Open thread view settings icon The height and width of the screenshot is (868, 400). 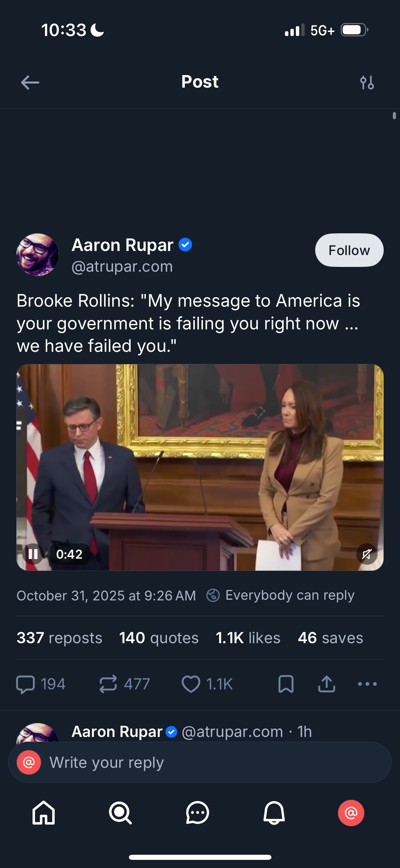click(x=367, y=83)
